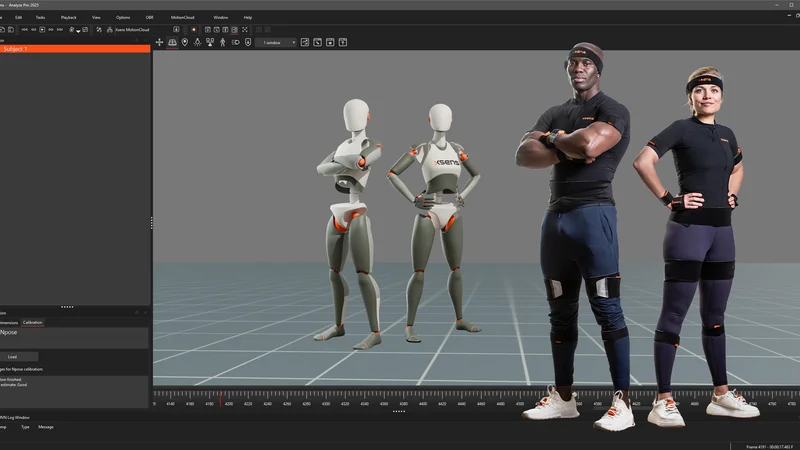Screen dimensions: 800x450
Task: Switch to the Calibration tab
Action: (x=32, y=322)
